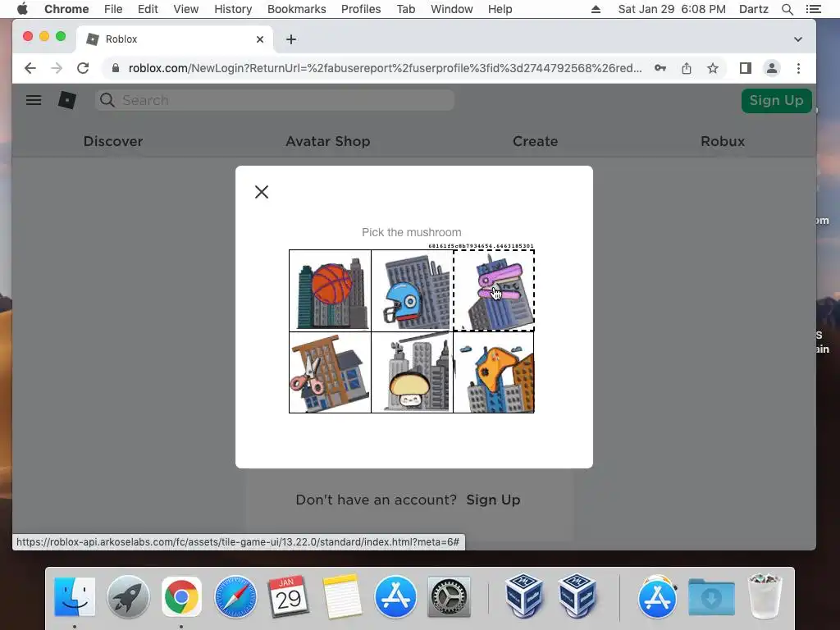Click the URL in the address bar
Screen dimensions: 840x630
(x=385, y=68)
